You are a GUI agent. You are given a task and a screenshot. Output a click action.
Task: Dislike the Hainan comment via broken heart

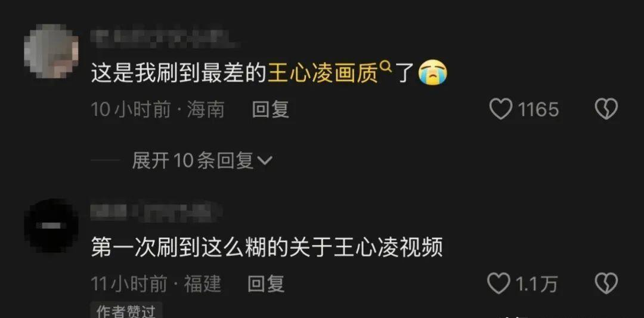[606, 109]
